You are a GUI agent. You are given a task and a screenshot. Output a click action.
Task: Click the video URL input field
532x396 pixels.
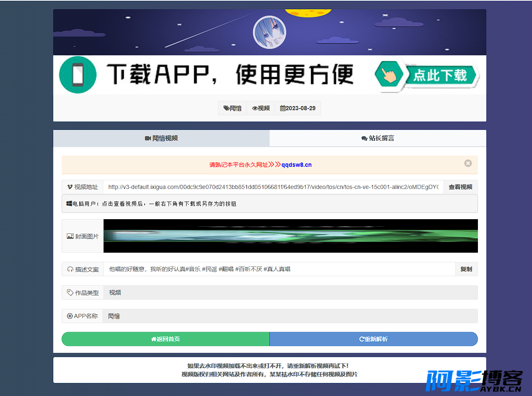tap(273, 187)
